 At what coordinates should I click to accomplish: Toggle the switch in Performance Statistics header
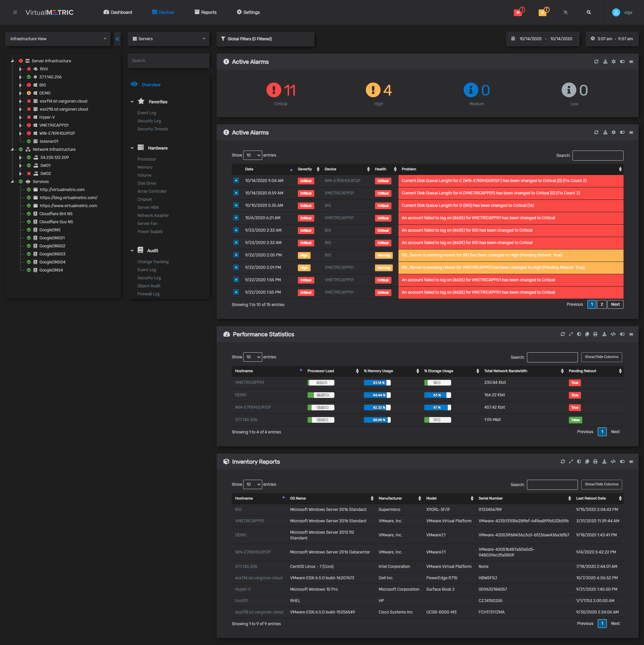tap(622, 334)
